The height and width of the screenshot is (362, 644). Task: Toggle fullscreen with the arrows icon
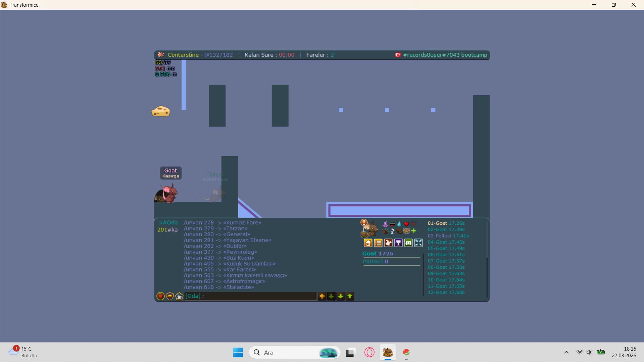418,243
